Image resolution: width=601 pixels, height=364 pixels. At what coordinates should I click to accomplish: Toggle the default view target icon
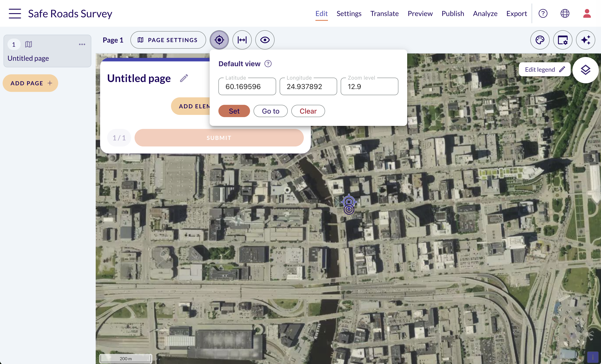pos(219,40)
